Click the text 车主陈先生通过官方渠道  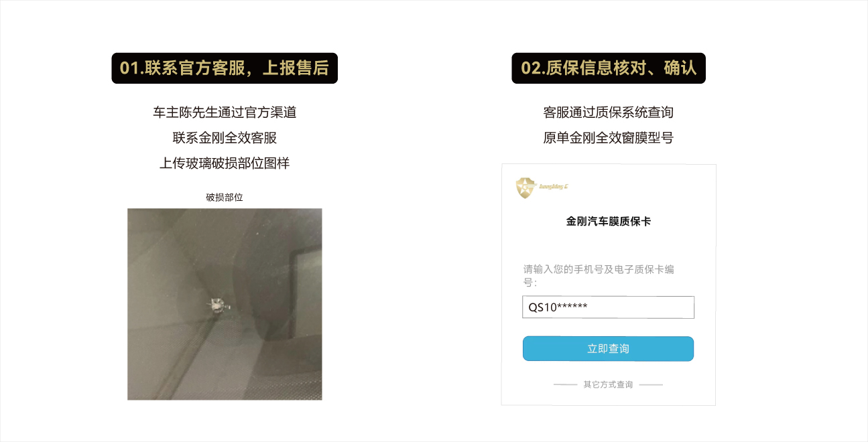click(225, 113)
